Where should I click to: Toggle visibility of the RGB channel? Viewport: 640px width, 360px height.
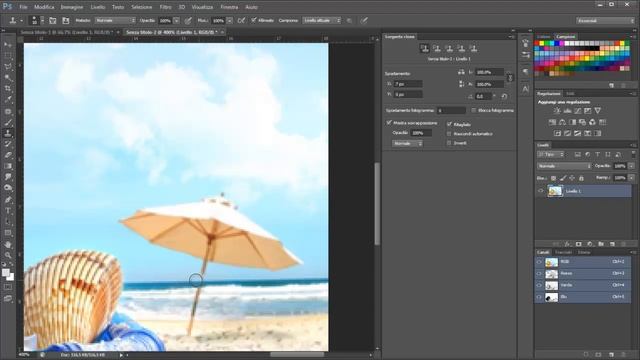539,262
